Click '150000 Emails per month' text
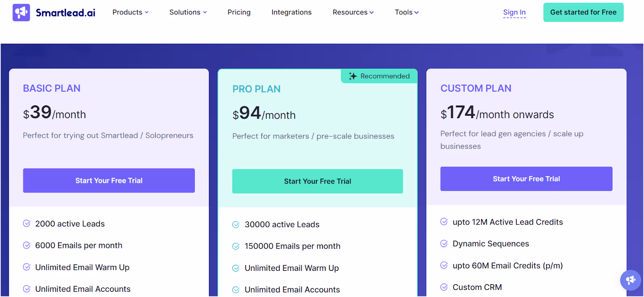This screenshot has width=644, height=297. (293, 246)
